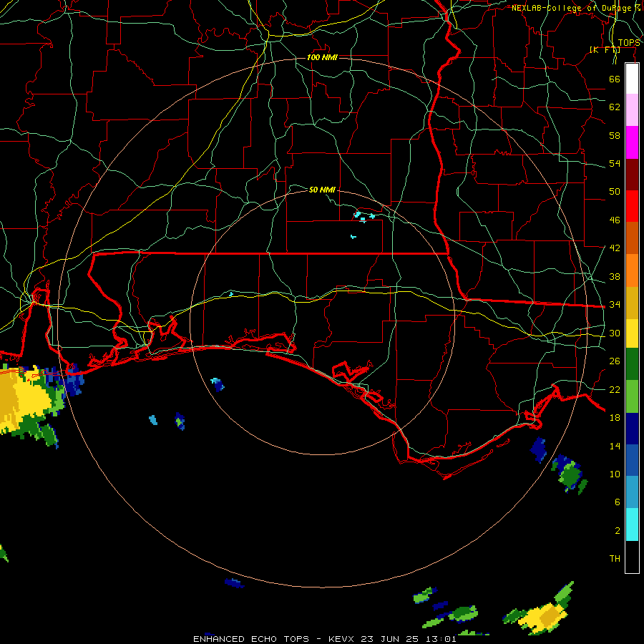Click the black TH threshold legend swatch
The height and width of the screenshot is (644, 644).
(632, 557)
